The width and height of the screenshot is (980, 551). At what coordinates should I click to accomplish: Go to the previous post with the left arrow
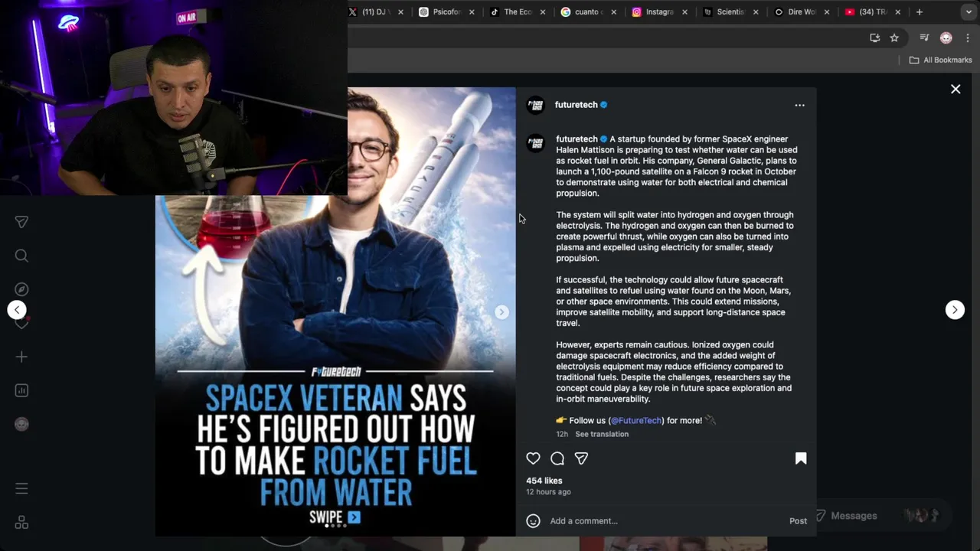point(17,310)
